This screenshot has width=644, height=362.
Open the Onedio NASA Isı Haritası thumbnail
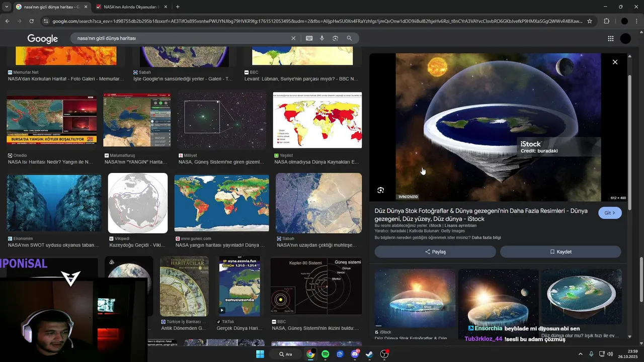[x=51, y=120]
